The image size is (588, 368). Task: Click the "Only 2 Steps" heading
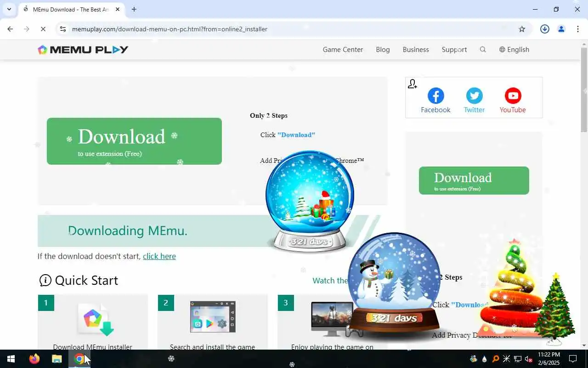(269, 115)
